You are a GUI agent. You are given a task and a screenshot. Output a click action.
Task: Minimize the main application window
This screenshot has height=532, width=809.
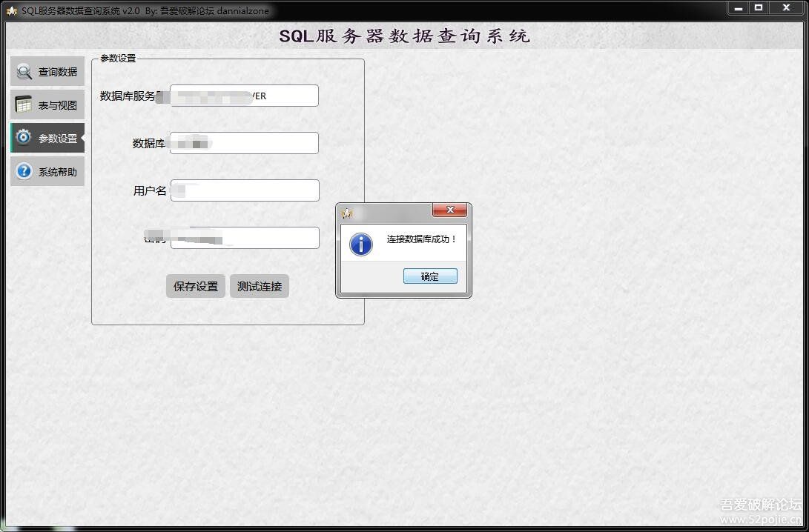739,7
